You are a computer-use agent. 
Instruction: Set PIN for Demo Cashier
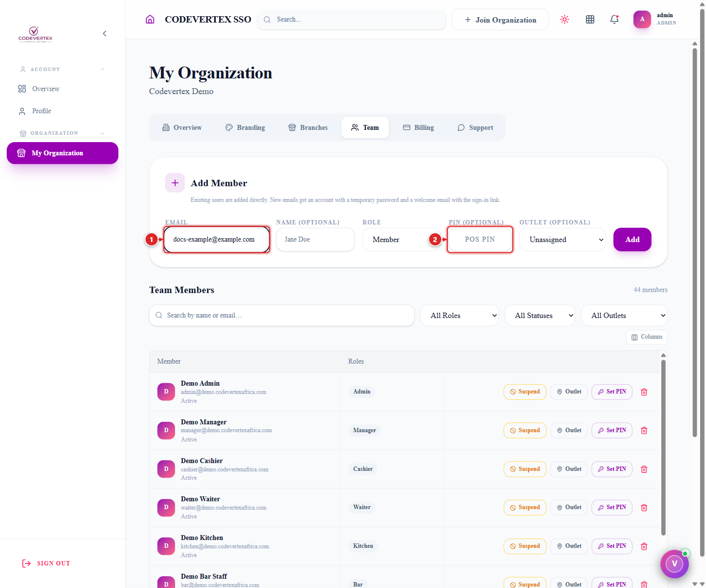[x=612, y=469]
